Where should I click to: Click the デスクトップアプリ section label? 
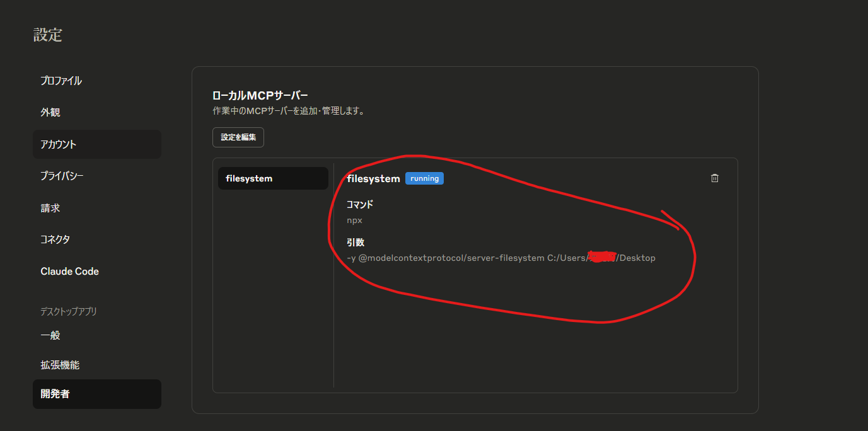tap(69, 311)
